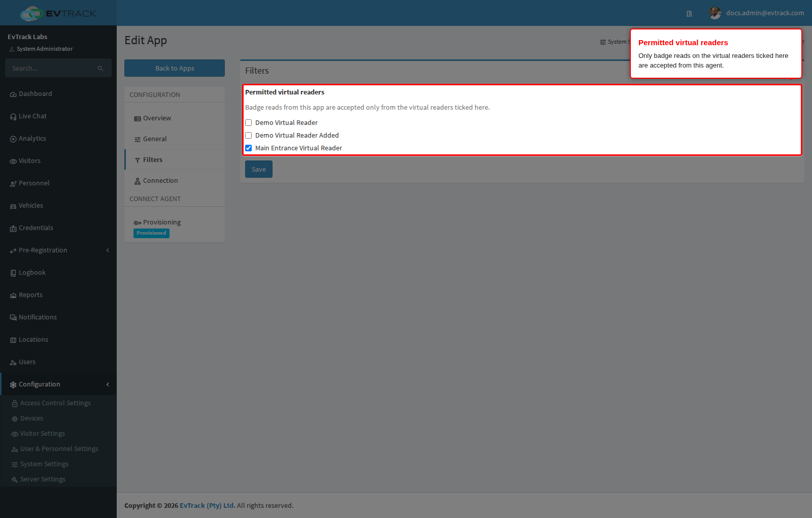Viewport: 812px width, 518px height.
Task: Open the Visitors eye icon
Action: tap(13, 161)
